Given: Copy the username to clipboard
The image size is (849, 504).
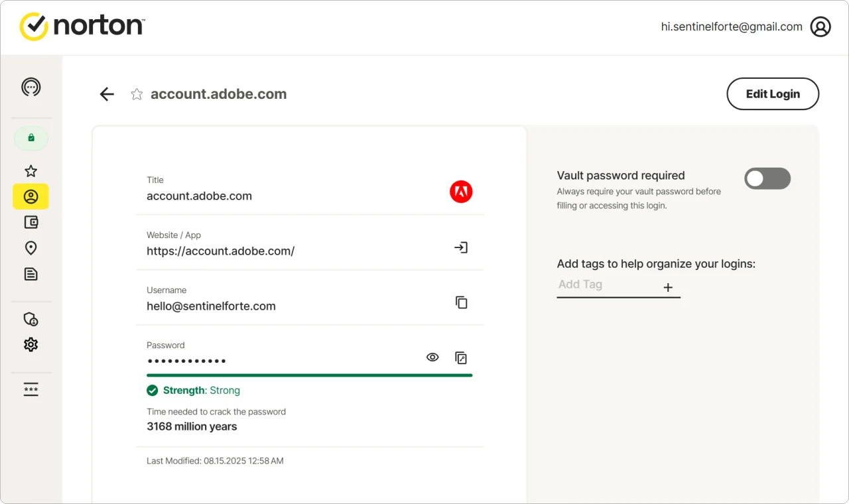Looking at the screenshot, I should pyautogui.click(x=462, y=302).
